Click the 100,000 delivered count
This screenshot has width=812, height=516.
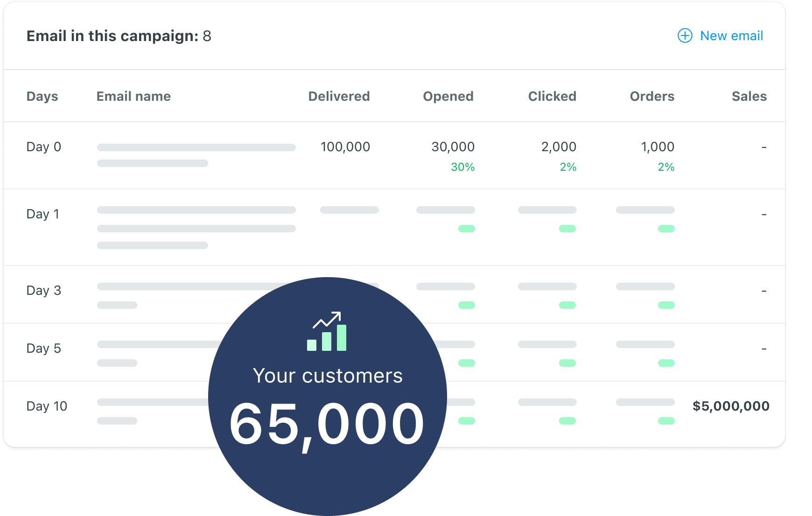pos(345,147)
